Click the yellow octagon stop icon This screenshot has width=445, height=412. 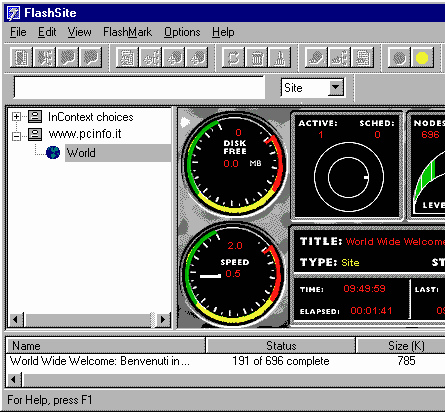pos(422,58)
